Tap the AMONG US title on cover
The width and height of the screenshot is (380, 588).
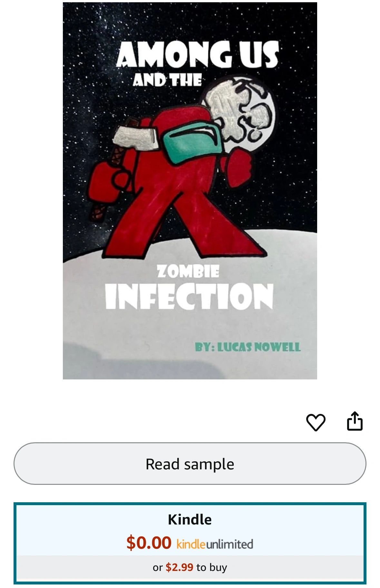198,54
